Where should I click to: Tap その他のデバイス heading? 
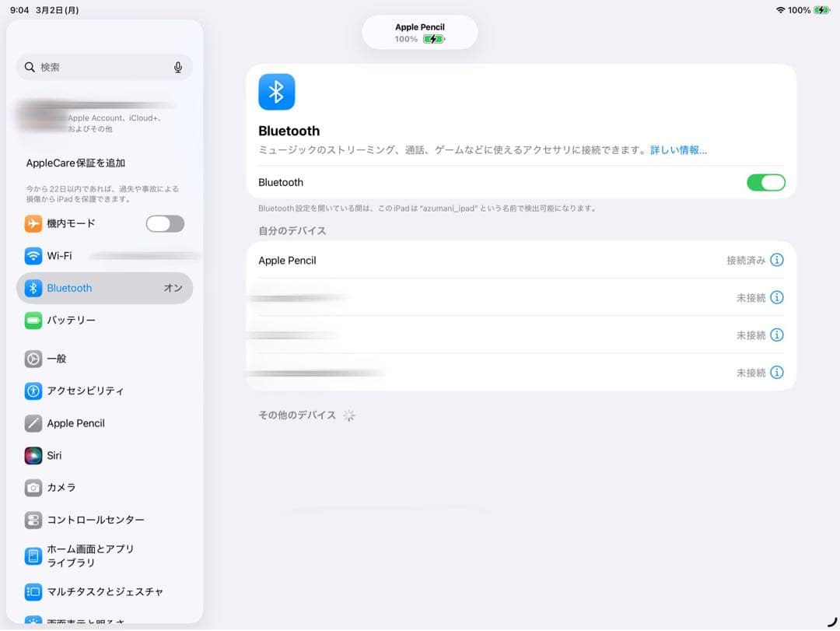297,415
